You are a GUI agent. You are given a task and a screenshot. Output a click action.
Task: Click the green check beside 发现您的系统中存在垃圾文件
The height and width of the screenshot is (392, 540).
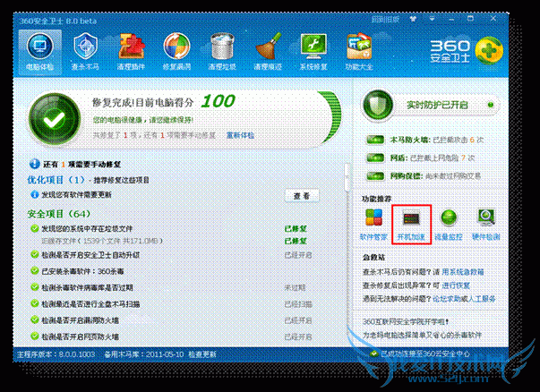34,228
